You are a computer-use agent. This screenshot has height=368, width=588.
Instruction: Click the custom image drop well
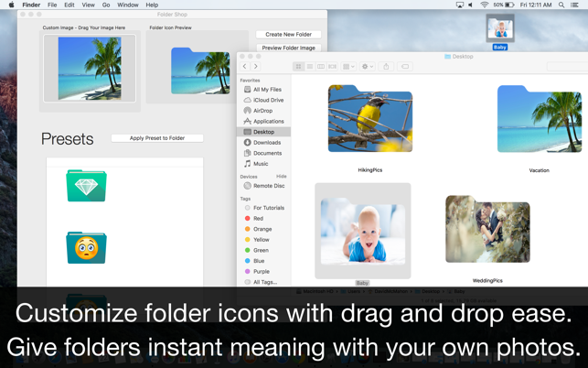(90, 68)
